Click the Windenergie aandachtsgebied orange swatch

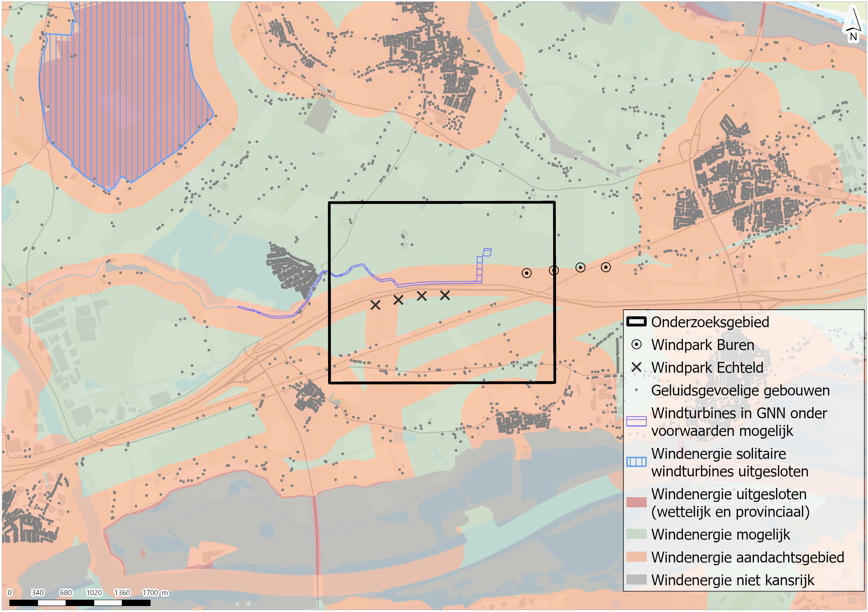637,557
